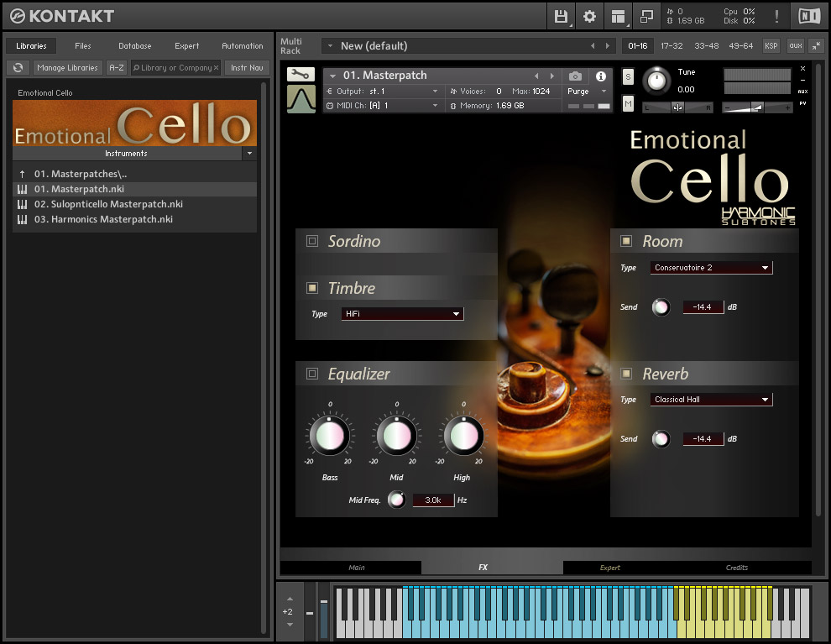Screen dimensions: 831x644
Task: Switch to the Expert page tab
Action: pyautogui.click(x=610, y=568)
